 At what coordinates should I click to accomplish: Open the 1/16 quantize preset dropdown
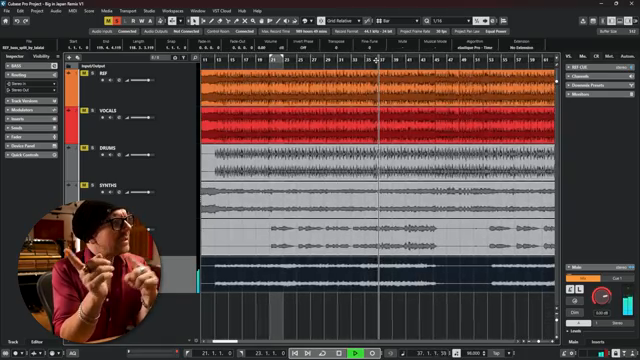(451, 21)
